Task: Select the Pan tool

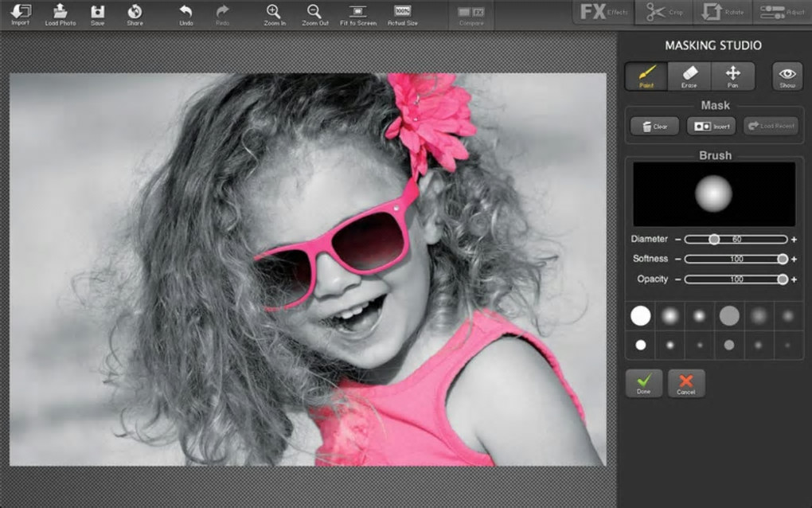Action: tap(732, 76)
